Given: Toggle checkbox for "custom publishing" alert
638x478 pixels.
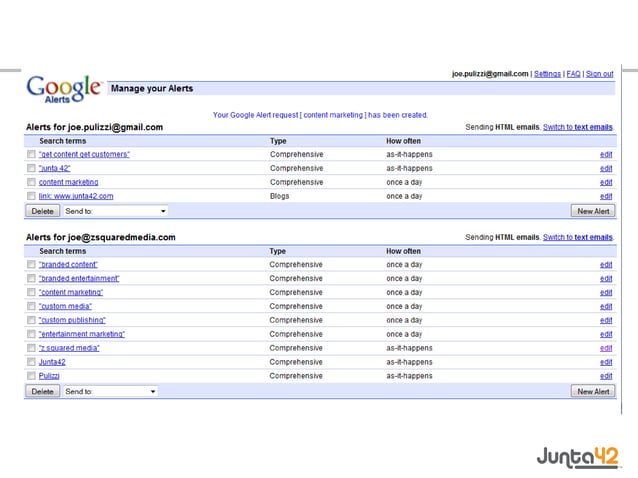Looking at the screenshot, I should pyautogui.click(x=31, y=320).
